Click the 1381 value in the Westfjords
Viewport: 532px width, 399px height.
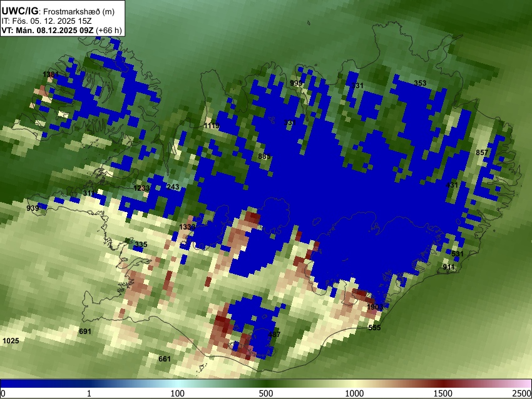point(51,74)
